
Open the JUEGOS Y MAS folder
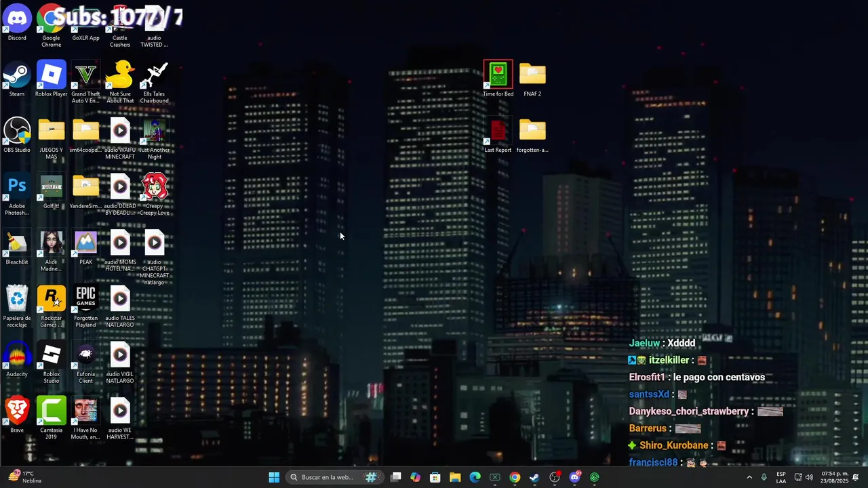click(51, 138)
